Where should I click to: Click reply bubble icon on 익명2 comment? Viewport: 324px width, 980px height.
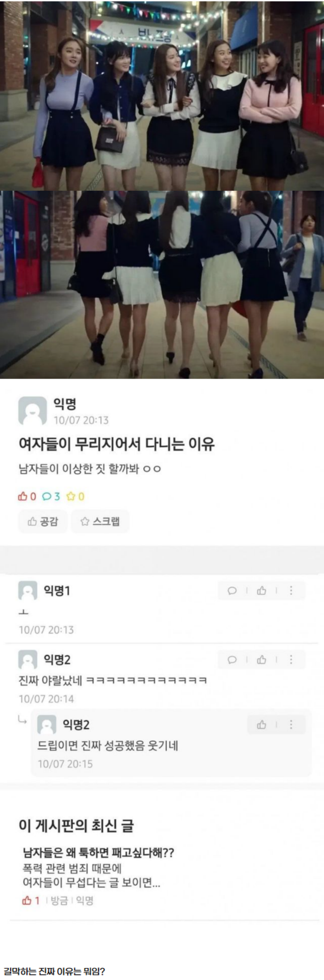coord(232,660)
